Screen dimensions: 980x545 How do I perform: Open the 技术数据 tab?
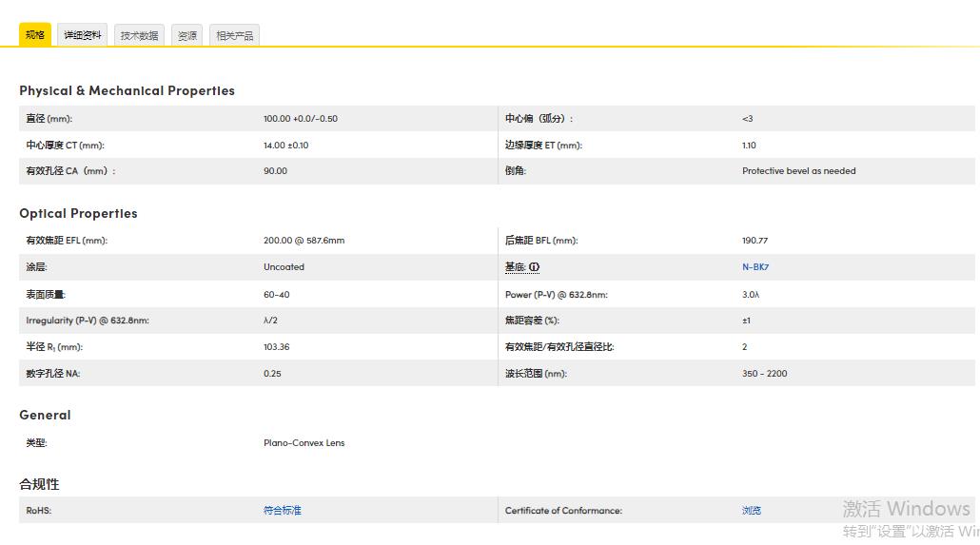139,36
